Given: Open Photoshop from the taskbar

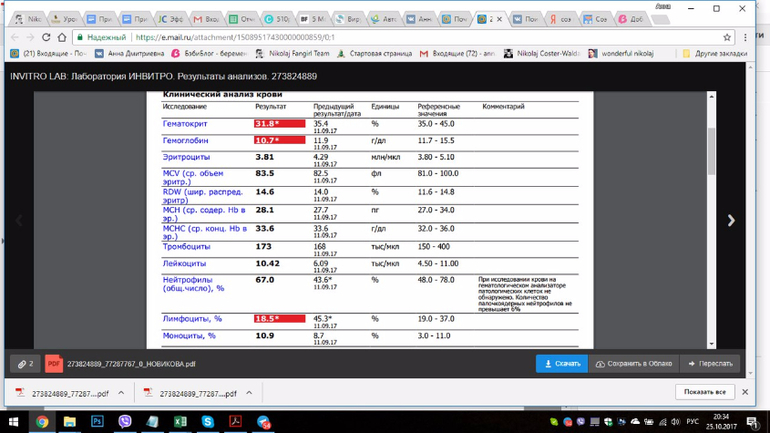Looking at the screenshot, I should (x=97, y=422).
